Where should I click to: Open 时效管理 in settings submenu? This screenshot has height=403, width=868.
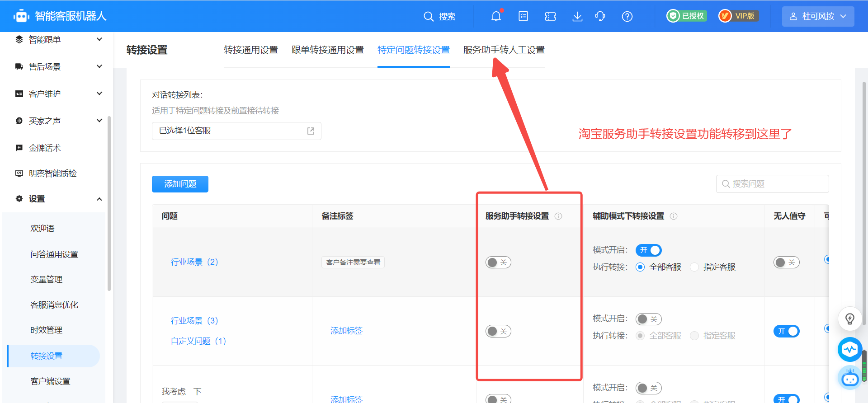point(47,330)
